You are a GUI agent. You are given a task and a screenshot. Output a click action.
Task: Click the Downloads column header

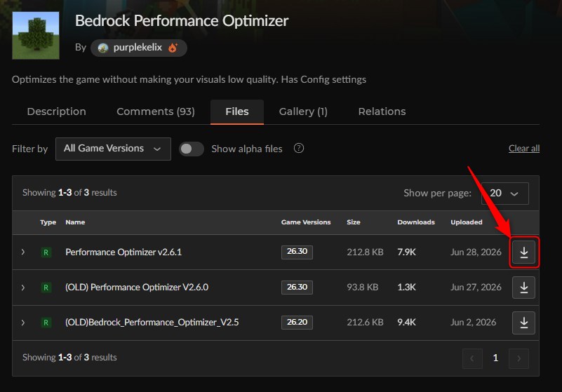point(416,222)
